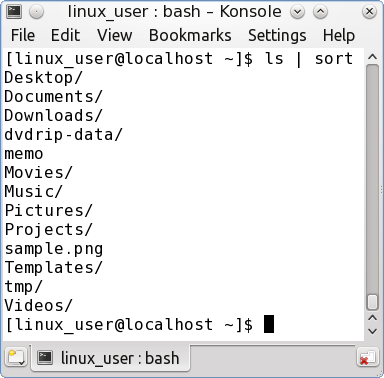Click the 'Documents/' entry
Screen dimensions: 384x378
53,97
